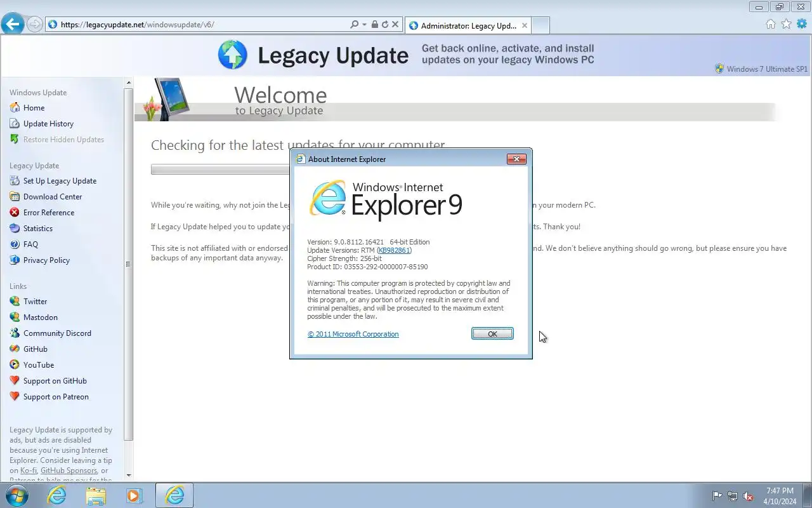Click the YouTube sidebar icon
The image size is (812, 508).
pyautogui.click(x=15, y=364)
